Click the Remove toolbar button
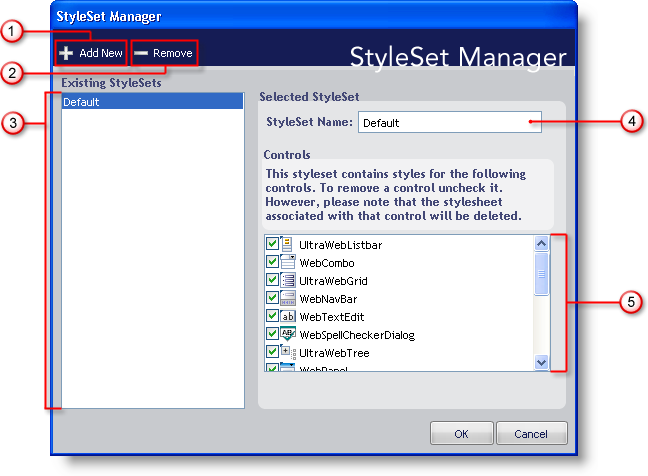The height and width of the screenshot is (476, 648). coord(163,52)
